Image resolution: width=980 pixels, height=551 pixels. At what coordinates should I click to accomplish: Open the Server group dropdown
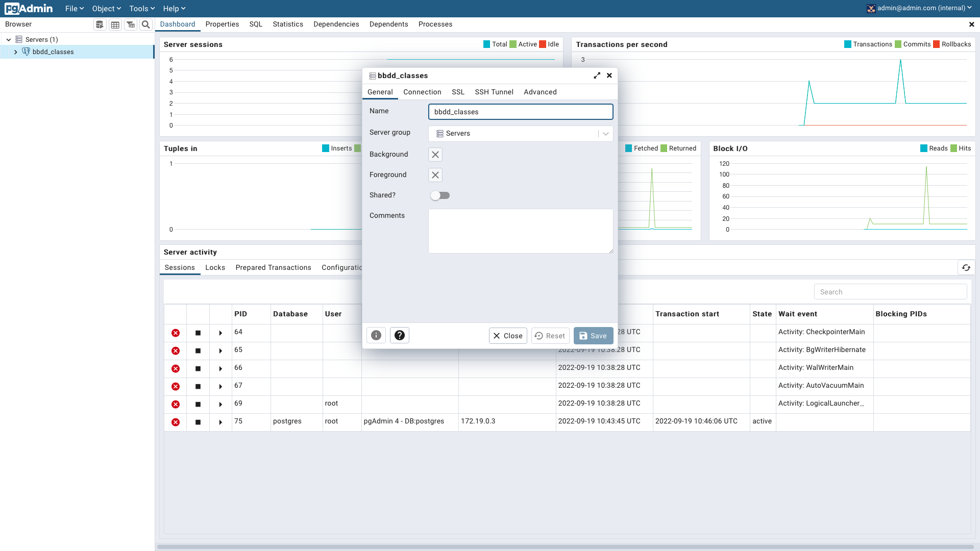[605, 134]
